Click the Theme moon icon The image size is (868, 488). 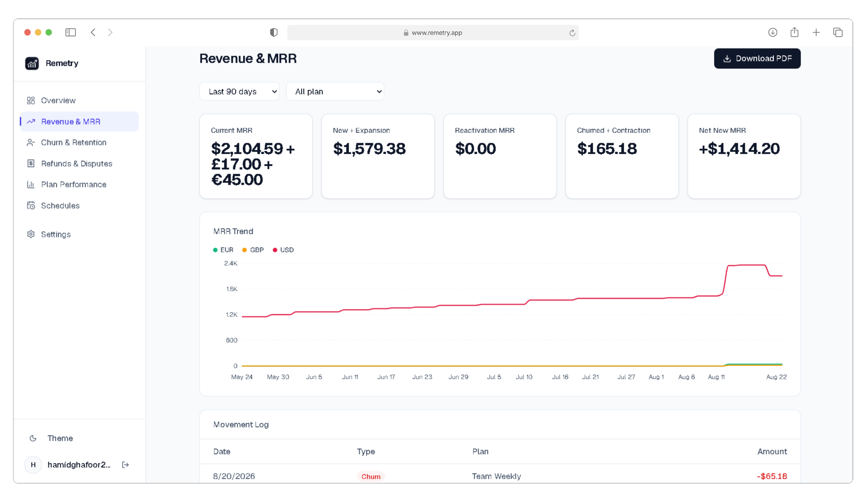point(33,438)
